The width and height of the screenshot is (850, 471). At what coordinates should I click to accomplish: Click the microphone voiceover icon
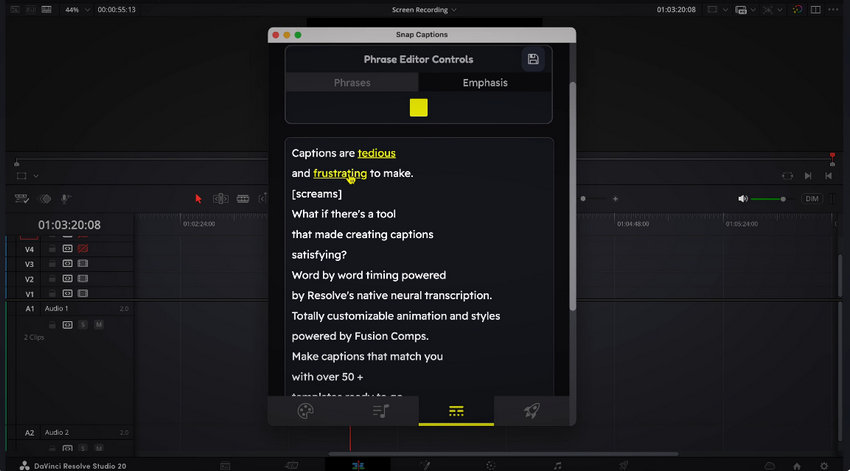coord(65,199)
